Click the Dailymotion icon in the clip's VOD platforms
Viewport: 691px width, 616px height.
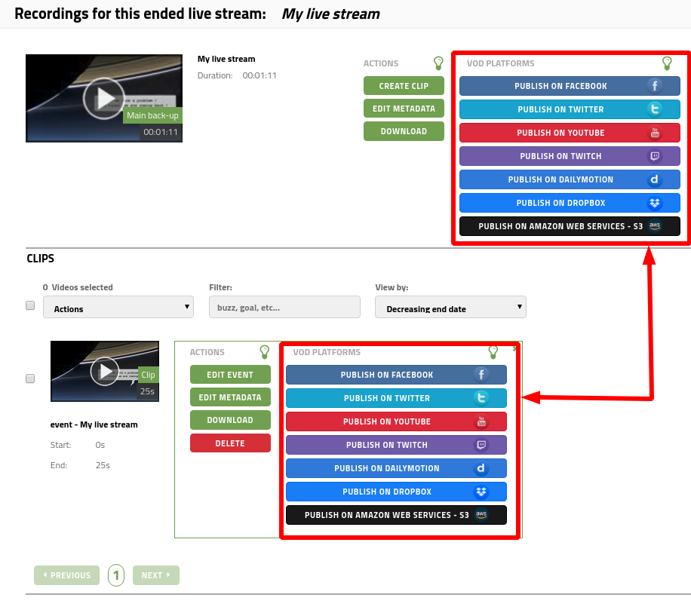click(x=481, y=468)
